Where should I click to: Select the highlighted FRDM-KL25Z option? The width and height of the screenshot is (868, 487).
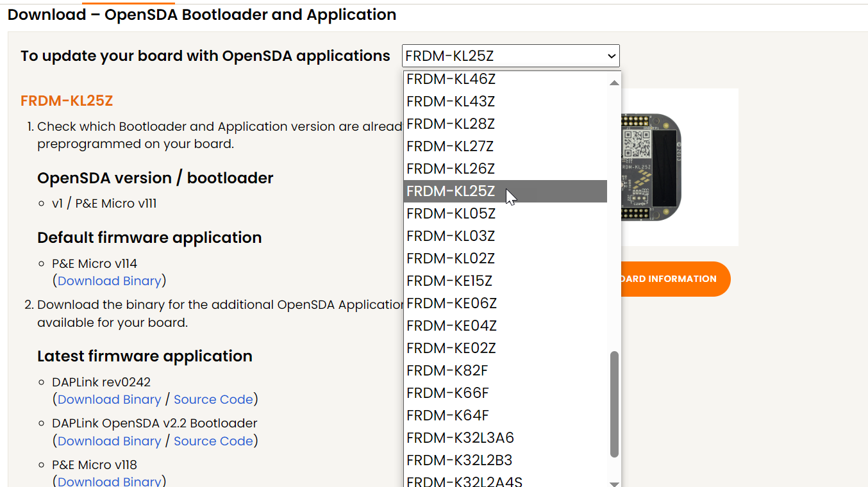pos(451,191)
